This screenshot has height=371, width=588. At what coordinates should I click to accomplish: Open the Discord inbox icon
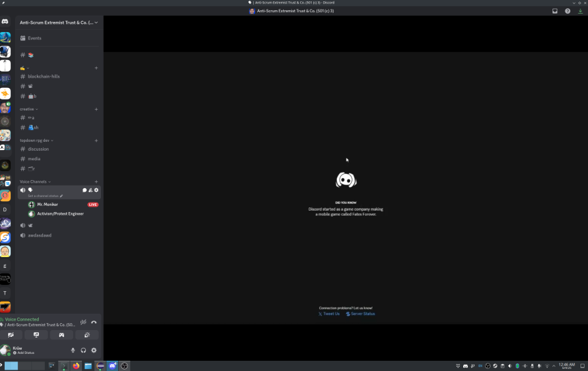click(555, 11)
